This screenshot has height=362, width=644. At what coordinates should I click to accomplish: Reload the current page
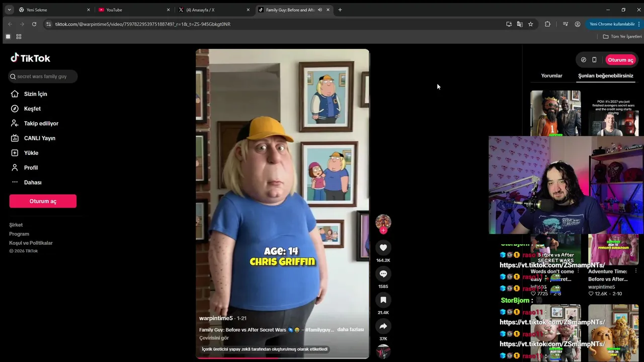[x=34, y=24]
